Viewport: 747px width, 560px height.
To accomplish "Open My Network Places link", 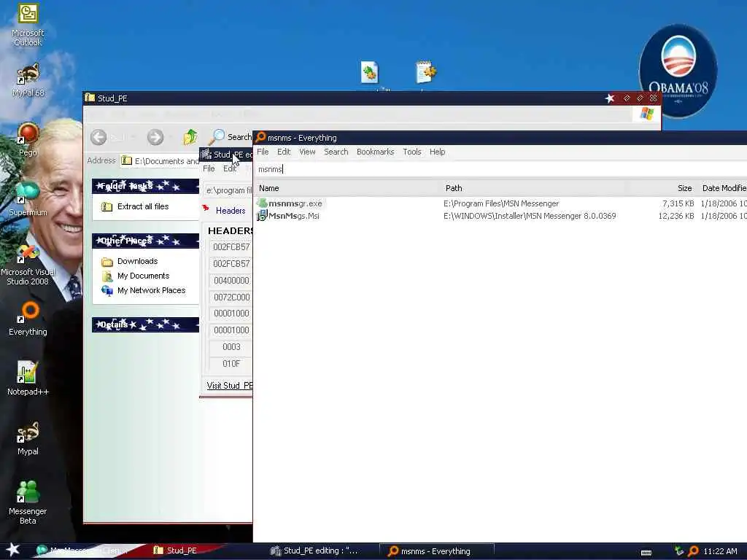I will point(151,290).
